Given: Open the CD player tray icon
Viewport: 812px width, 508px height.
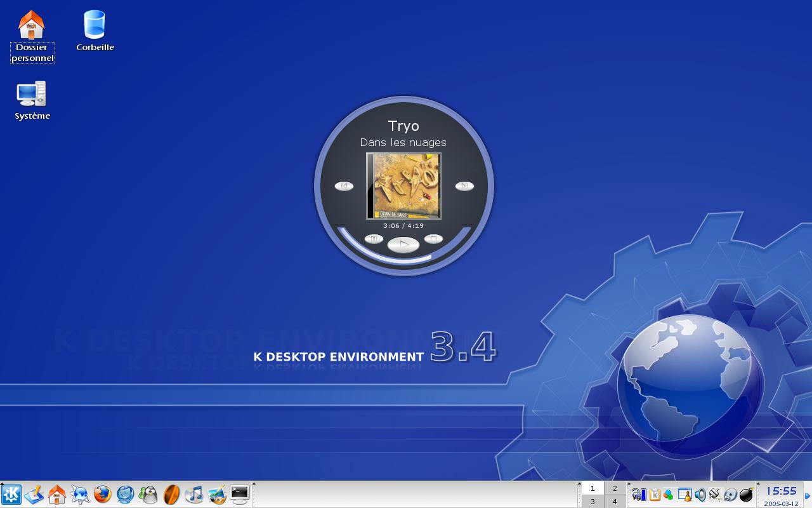Looking at the screenshot, I should click(731, 495).
